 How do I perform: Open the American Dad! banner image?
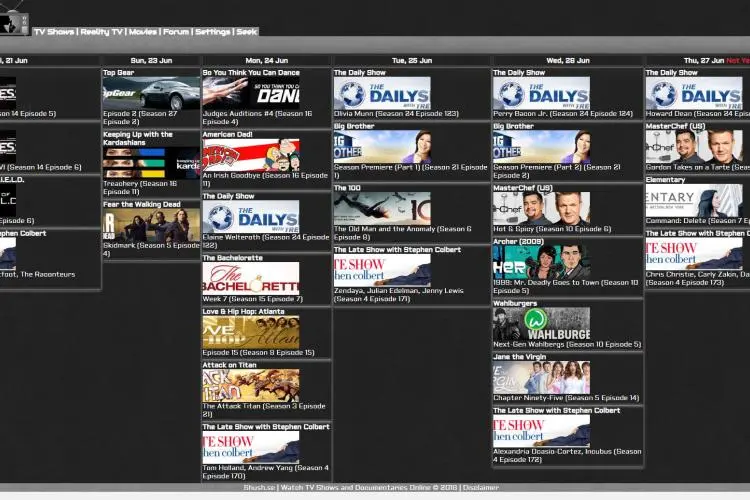tap(251, 155)
